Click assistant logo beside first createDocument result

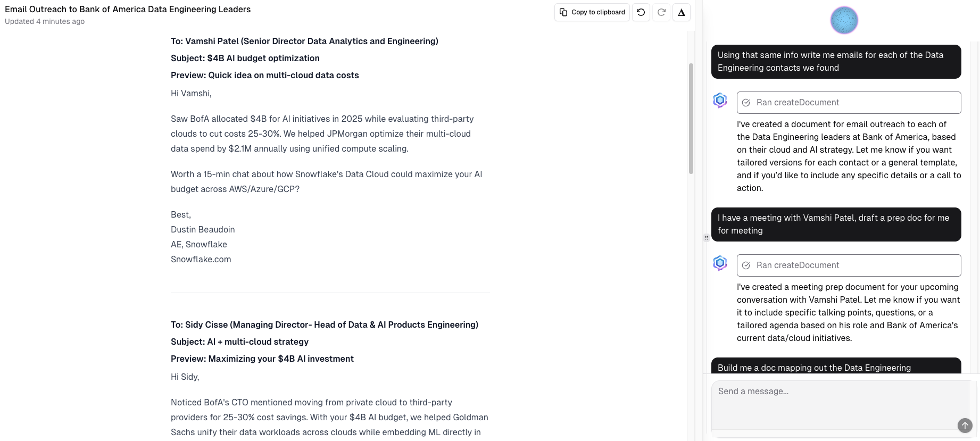(720, 100)
